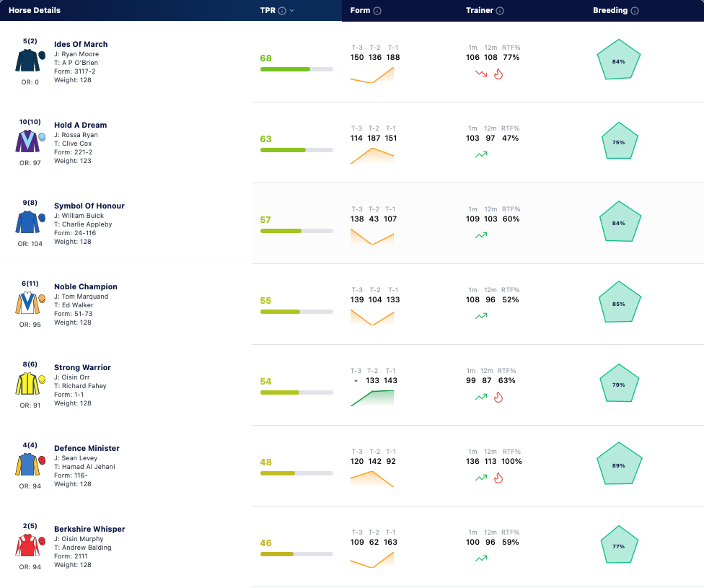Click Strong Warrior's green form sparkline chart

(x=372, y=398)
